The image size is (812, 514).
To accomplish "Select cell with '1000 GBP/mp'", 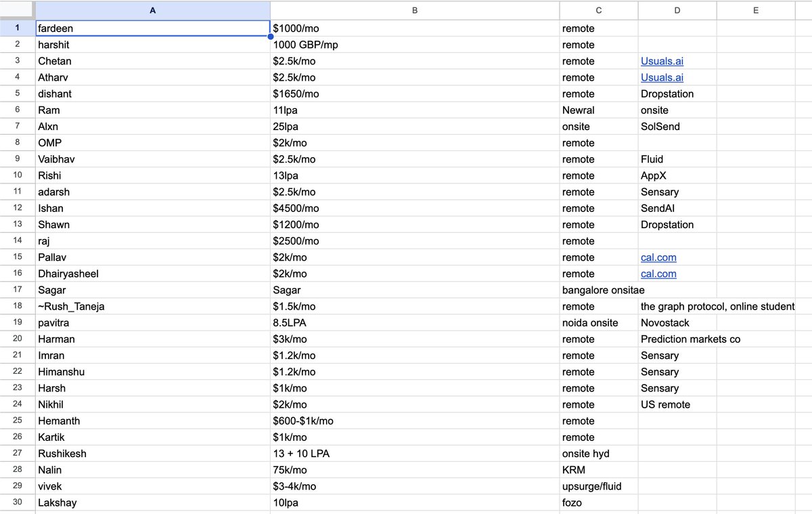I will (415, 45).
